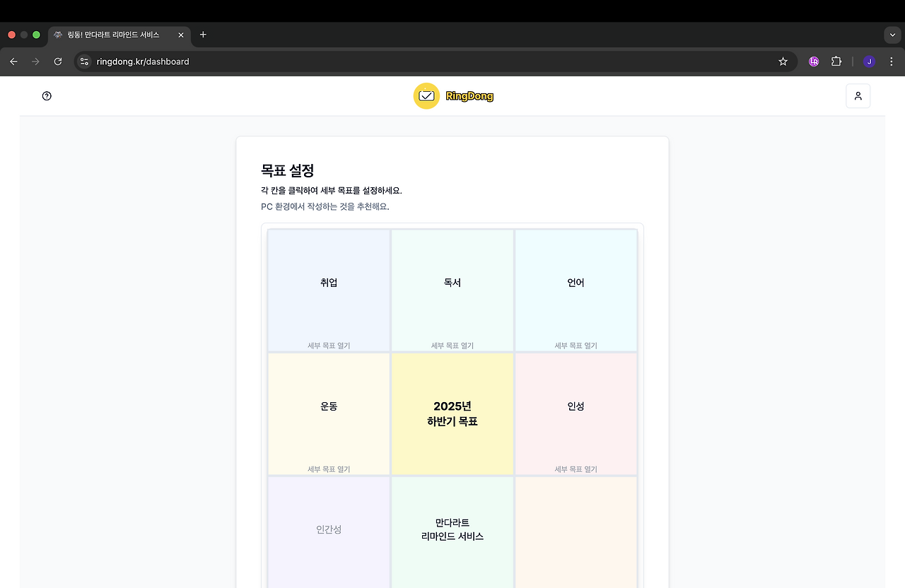Open the 언어 goal cell
The image size is (905, 588).
pyautogui.click(x=576, y=290)
